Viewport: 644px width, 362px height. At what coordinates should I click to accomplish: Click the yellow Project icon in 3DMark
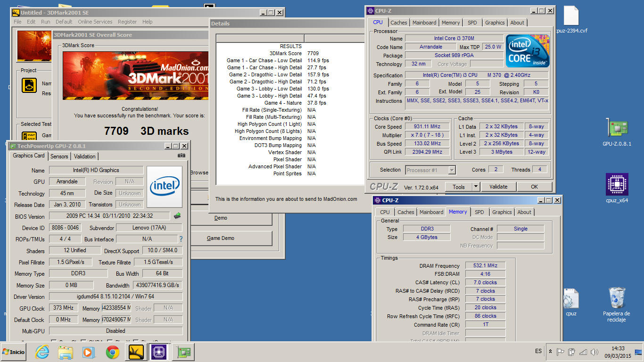29,85
